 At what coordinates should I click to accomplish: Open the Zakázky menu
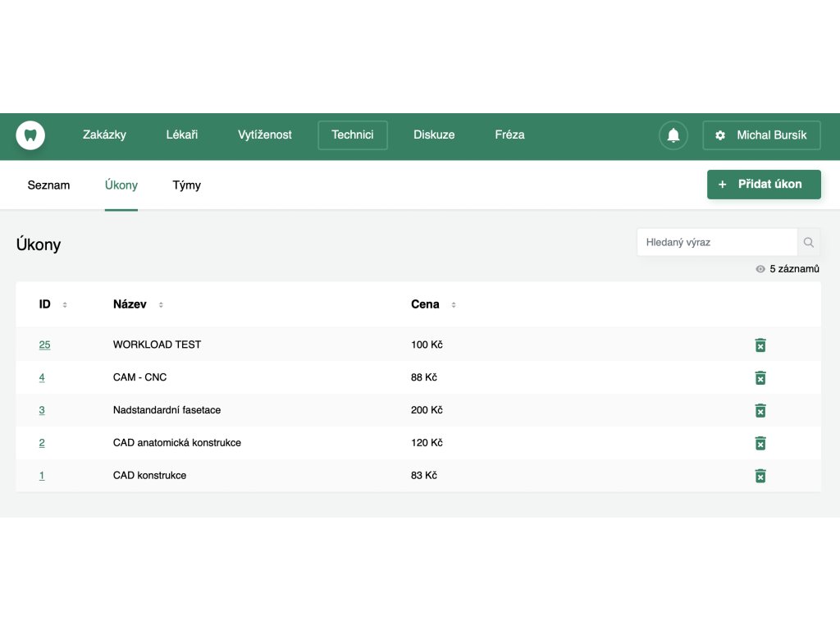(104, 135)
